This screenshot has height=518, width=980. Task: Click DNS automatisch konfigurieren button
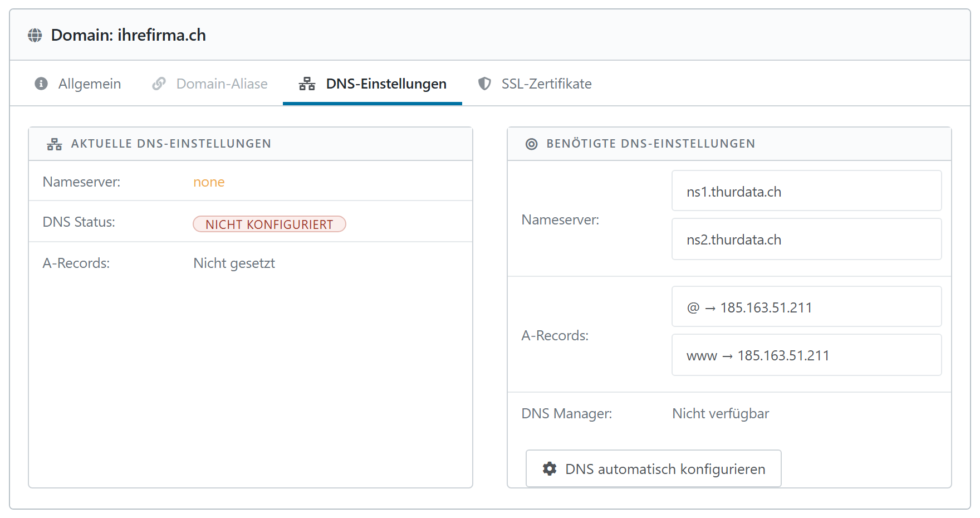[654, 468]
